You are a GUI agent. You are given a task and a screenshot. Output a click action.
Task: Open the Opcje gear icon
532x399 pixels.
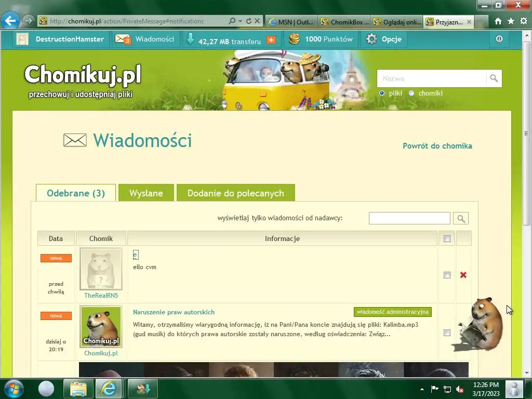point(371,39)
